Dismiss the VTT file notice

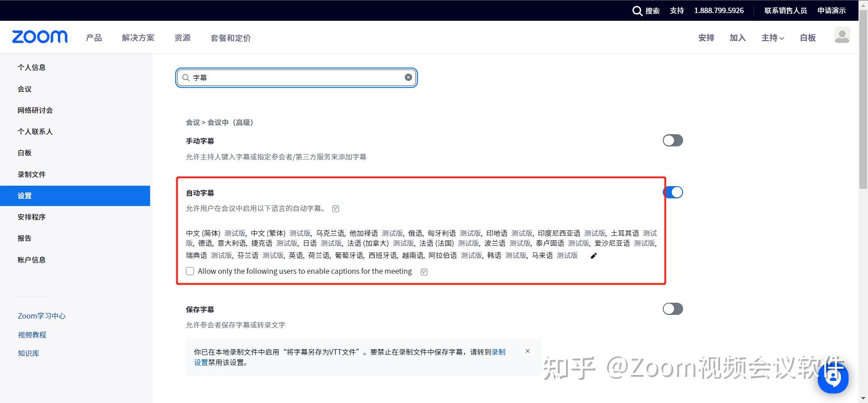527,351
